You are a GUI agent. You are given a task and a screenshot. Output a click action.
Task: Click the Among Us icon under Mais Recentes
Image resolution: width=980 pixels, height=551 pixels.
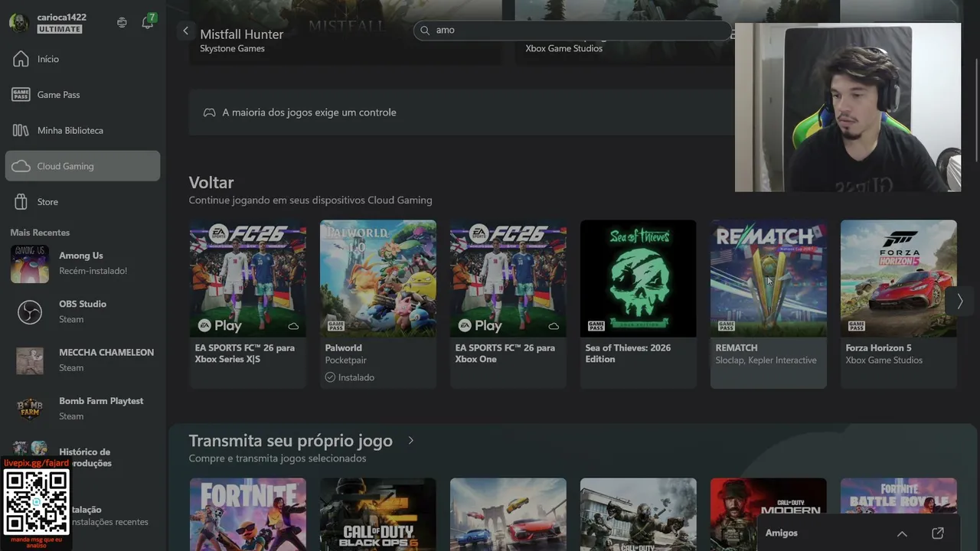tap(30, 263)
